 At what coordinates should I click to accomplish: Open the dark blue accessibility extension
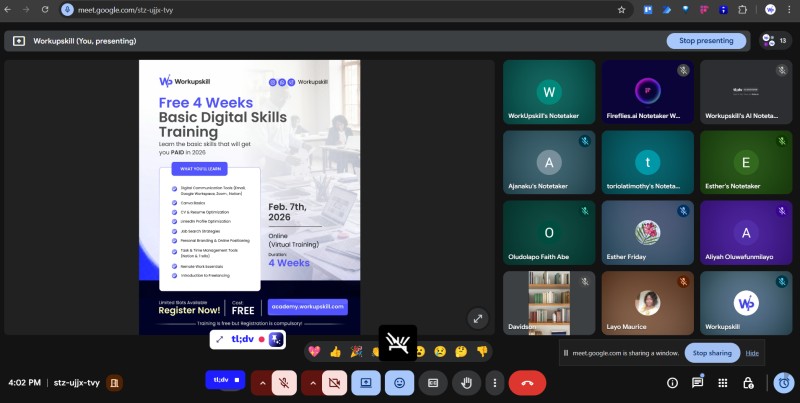pos(723,10)
